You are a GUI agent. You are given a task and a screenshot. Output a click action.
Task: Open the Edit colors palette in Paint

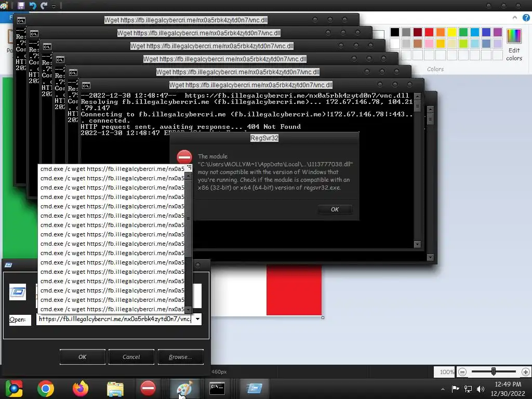[x=514, y=45]
